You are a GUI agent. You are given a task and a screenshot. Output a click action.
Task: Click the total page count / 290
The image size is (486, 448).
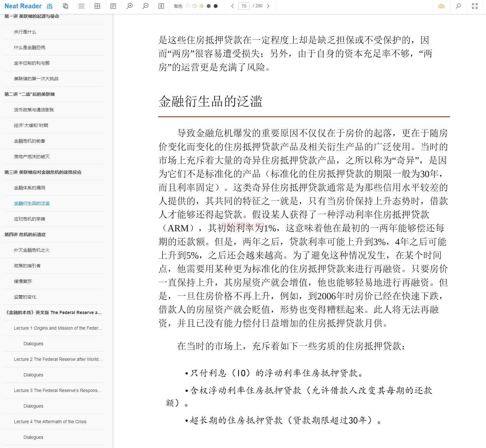[x=258, y=6]
